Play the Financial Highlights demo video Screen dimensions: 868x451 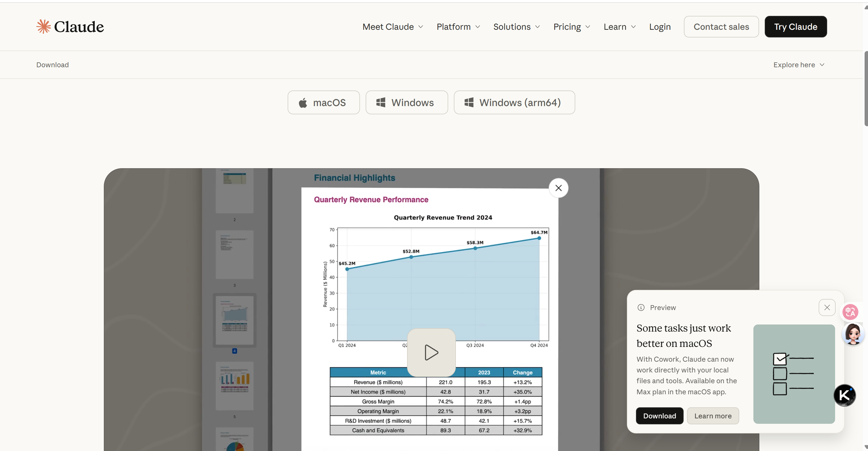tap(431, 353)
